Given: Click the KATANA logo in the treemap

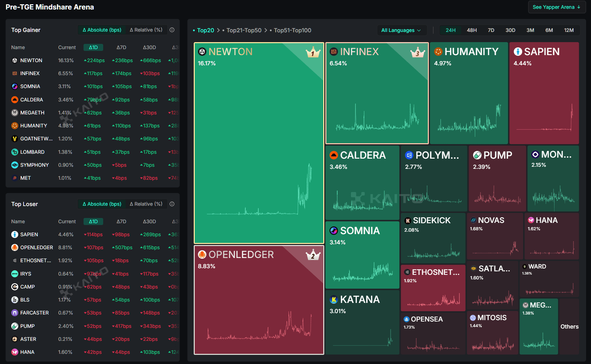Looking at the screenshot, I should pos(334,300).
